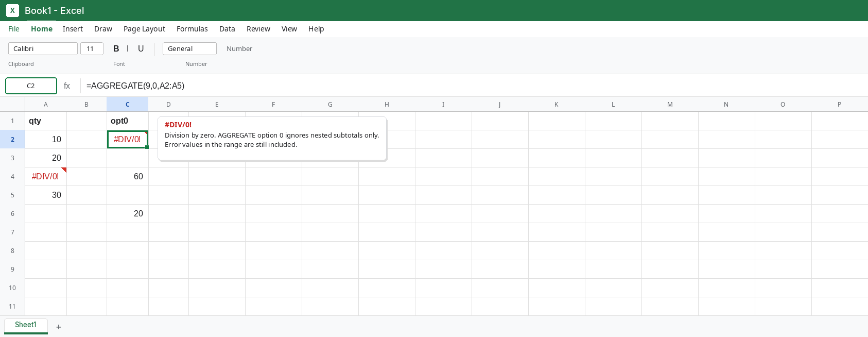Select cell A4 showing #DIV/0! error
This screenshot has width=868, height=337.
[x=46, y=177]
